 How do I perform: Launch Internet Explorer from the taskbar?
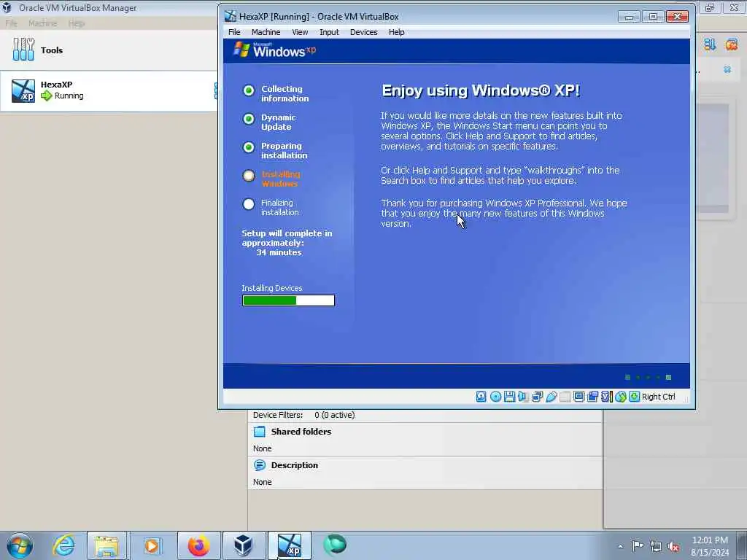coord(64,545)
